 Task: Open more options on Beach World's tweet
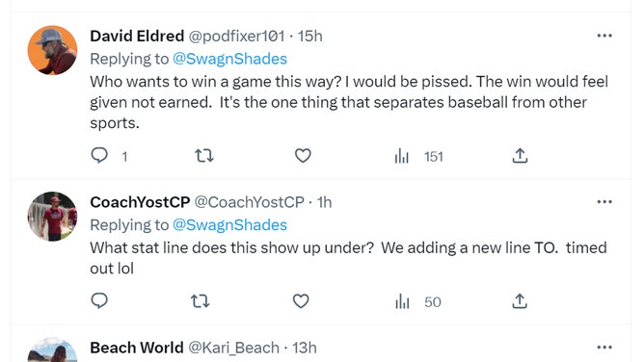pyautogui.click(x=604, y=348)
